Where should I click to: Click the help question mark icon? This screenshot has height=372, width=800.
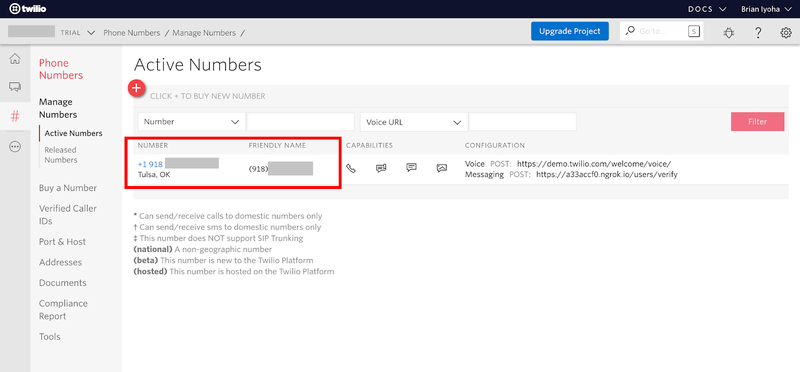[x=758, y=33]
